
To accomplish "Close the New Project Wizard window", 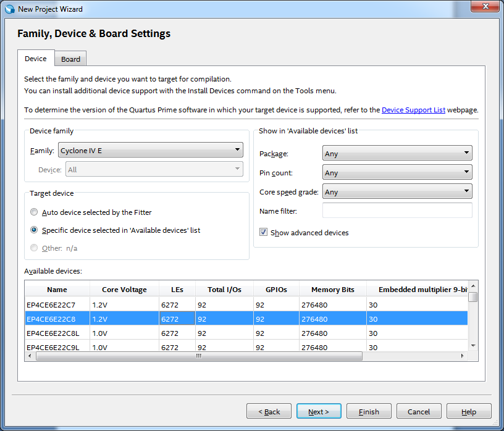I will pos(485,6).
